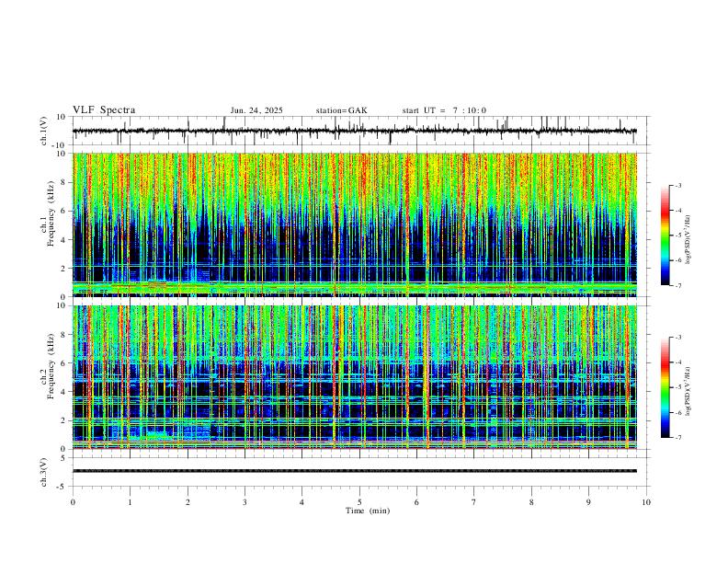Click the ch.1 PSD color bar

[665, 236]
